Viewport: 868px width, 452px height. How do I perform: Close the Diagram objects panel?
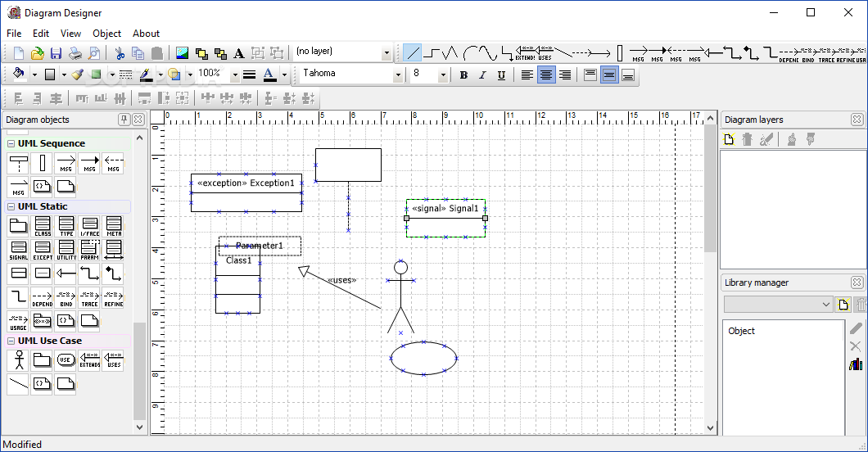138,119
